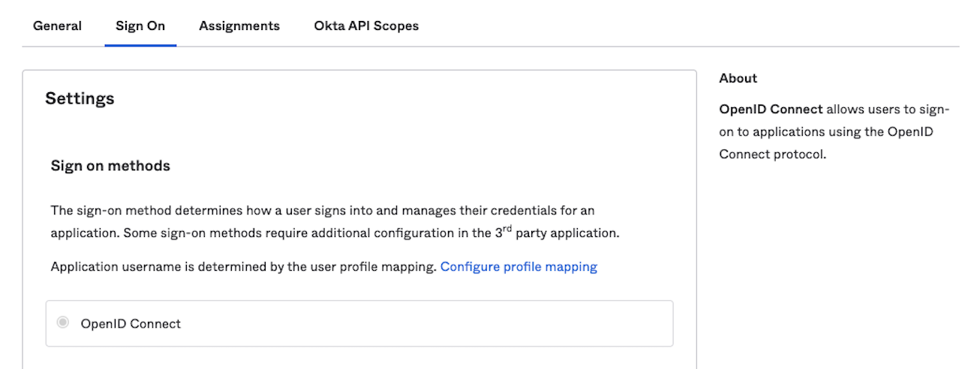The image size is (980, 369).
Task: Click the Sign on methods heading
Action: coord(110,166)
